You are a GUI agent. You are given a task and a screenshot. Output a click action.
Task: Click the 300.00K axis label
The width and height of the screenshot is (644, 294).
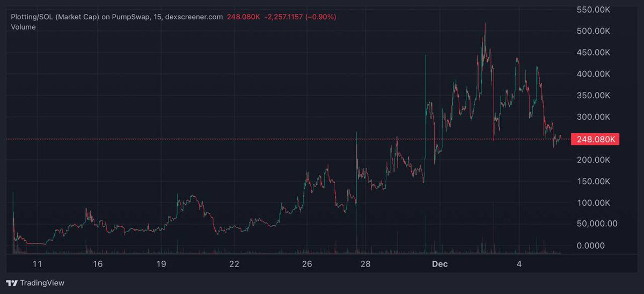coord(592,117)
